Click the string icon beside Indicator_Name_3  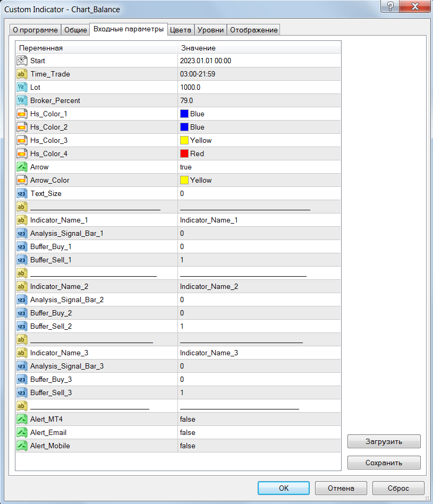[x=22, y=353]
